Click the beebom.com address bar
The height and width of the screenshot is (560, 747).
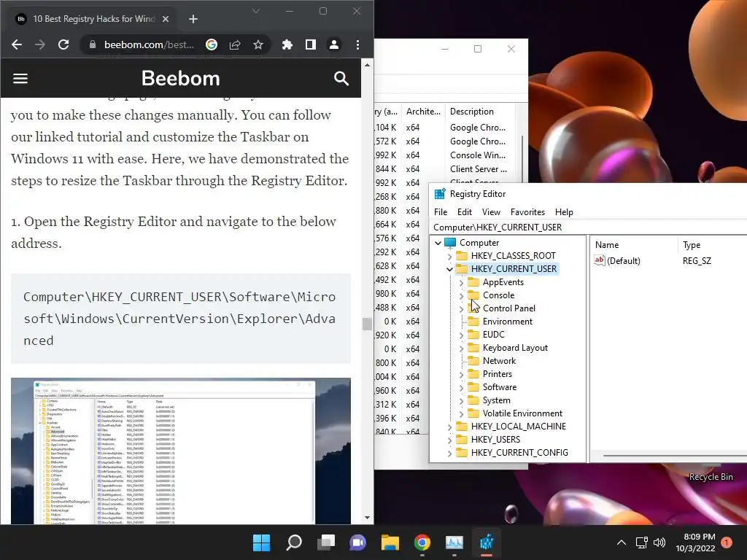coord(149,44)
